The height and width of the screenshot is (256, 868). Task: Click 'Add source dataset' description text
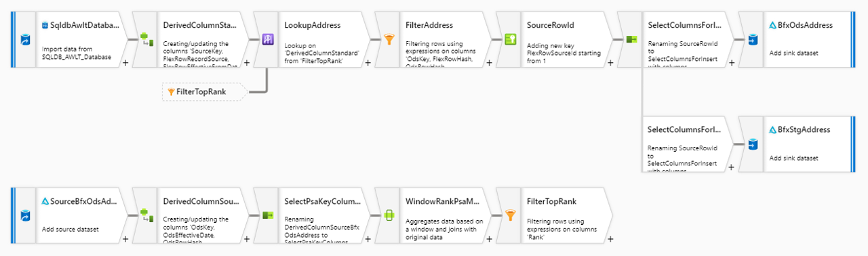coord(71,229)
